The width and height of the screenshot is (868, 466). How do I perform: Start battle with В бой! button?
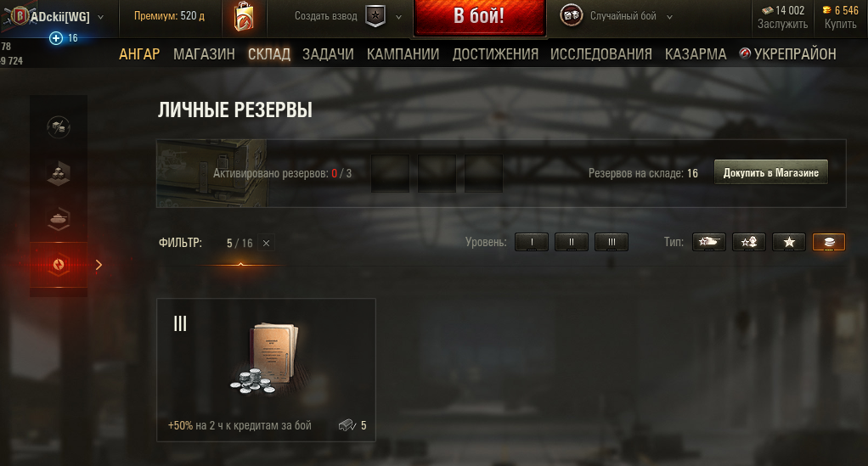[479, 16]
